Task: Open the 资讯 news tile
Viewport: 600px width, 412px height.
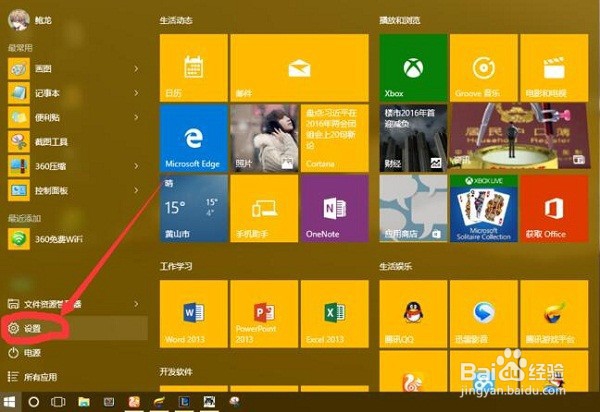Action: coord(519,138)
